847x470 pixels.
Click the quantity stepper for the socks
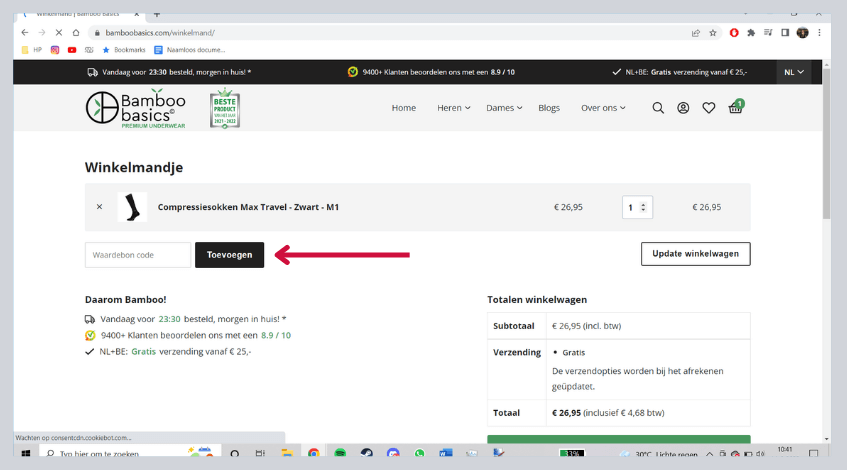coord(636,207)
